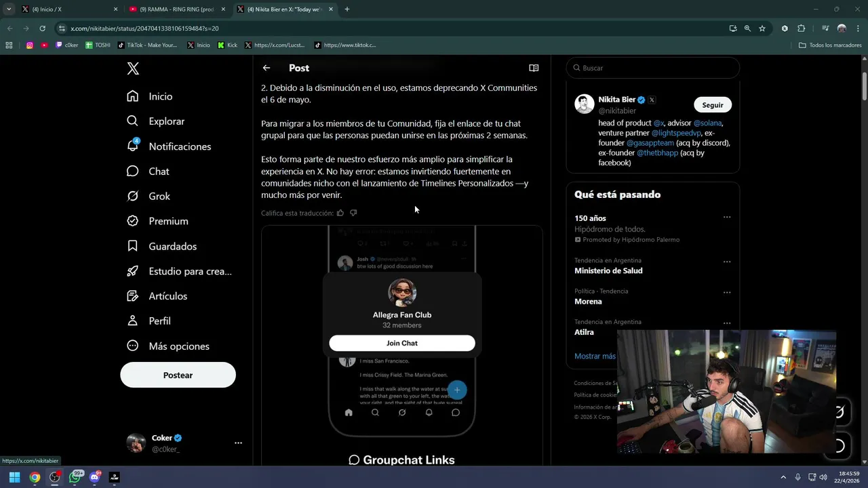Screen dimensions: 868x488
Task: Click Join Chat in the post image
Action: tap(402, 343)
